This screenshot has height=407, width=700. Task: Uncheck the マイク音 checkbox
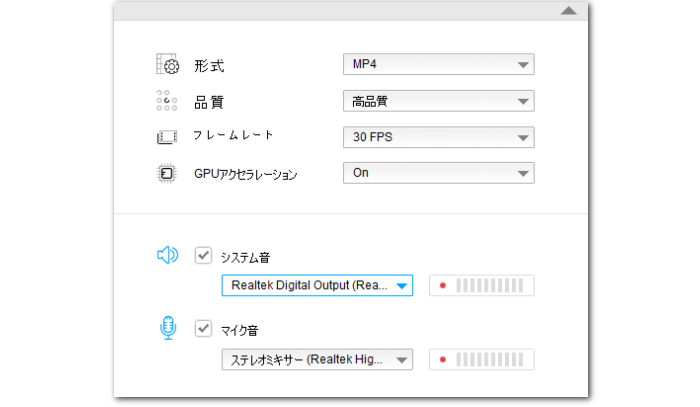coord(203,329)
